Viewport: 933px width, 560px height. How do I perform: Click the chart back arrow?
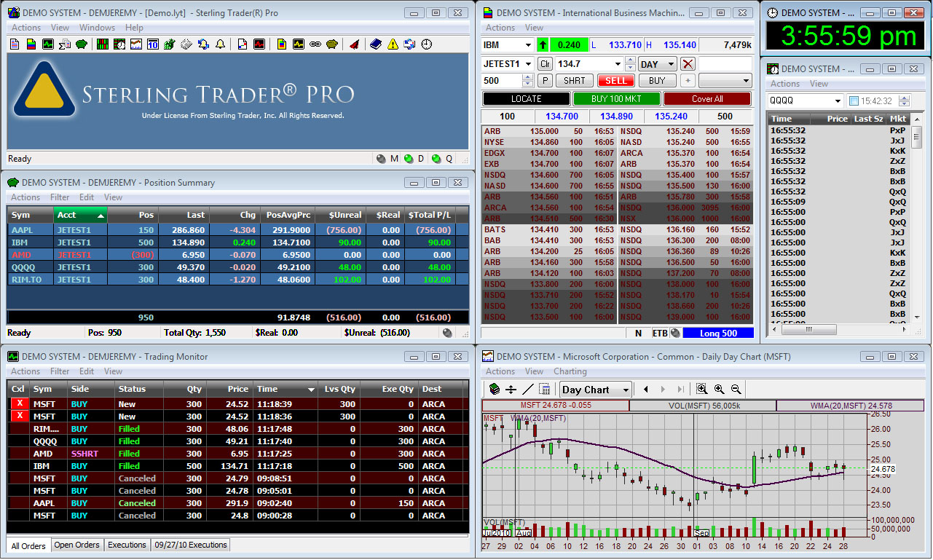(x=645, y=390)
